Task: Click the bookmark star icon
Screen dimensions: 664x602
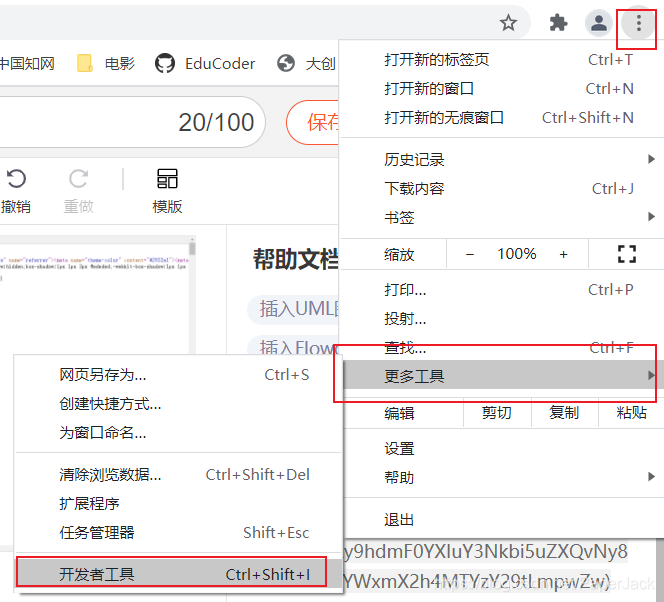Action: click(508, 23)
